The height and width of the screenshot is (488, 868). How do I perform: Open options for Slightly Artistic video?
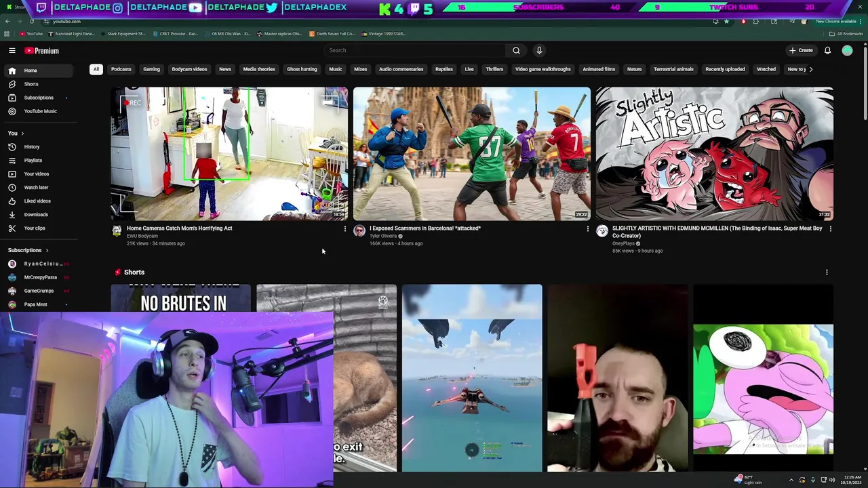[830, 229]
